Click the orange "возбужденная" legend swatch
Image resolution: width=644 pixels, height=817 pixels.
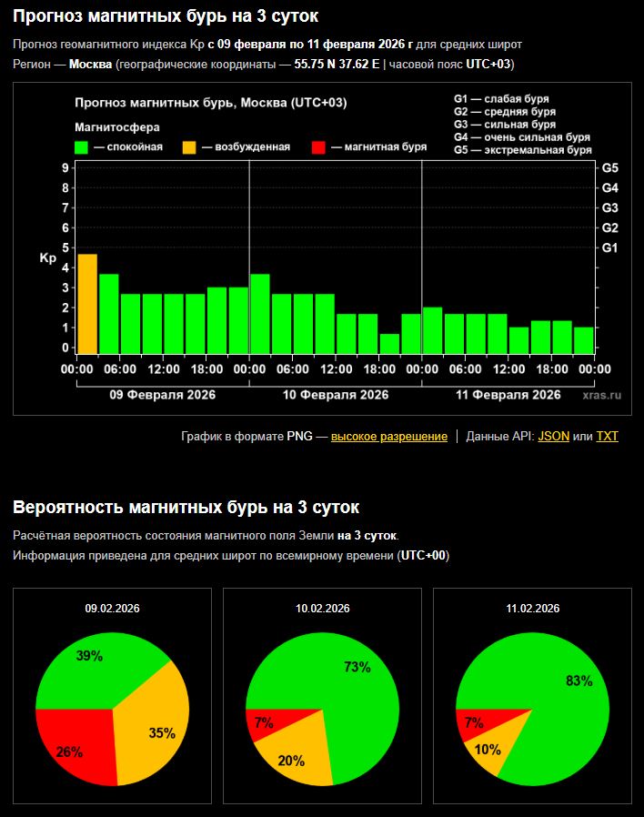[189, 147]
